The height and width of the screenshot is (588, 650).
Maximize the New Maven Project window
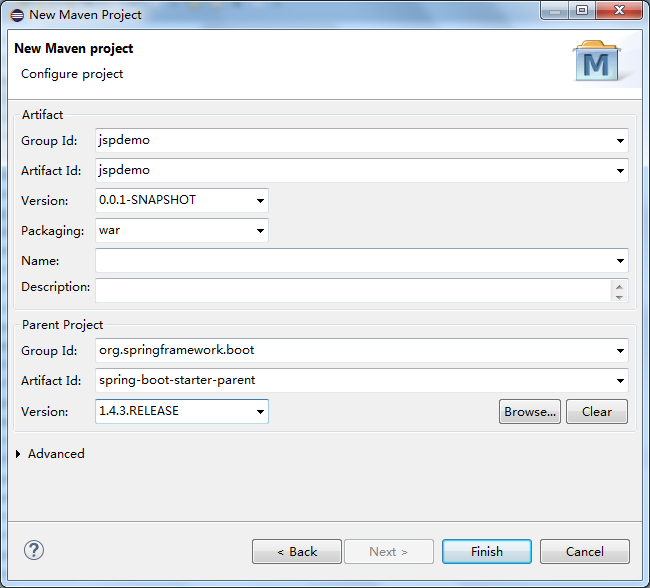point(582,10)
